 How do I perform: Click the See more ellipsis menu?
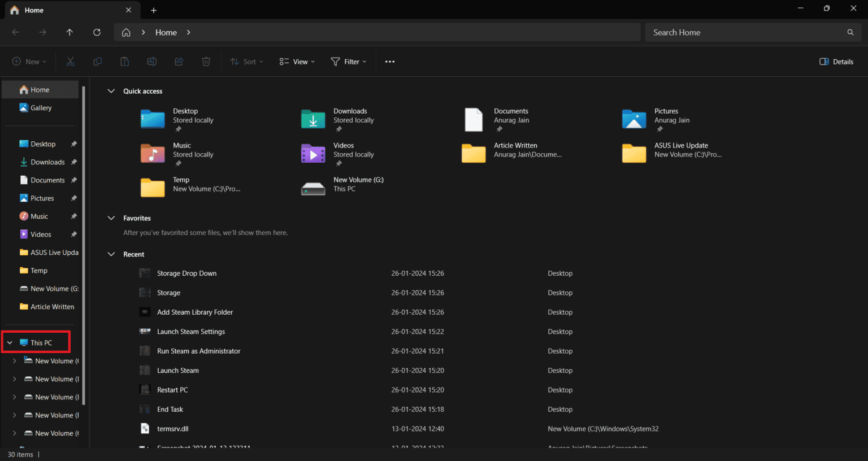pyautogui.click(x=389, y=61)
